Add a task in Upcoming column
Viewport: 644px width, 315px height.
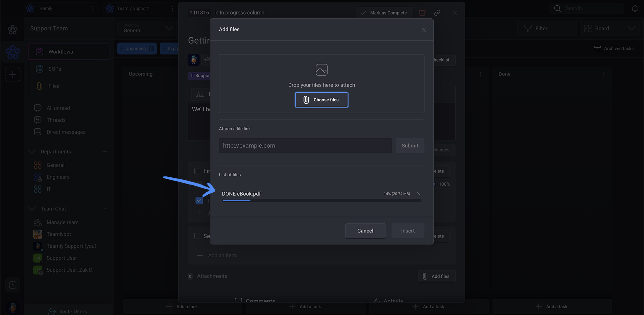point(183,307)
